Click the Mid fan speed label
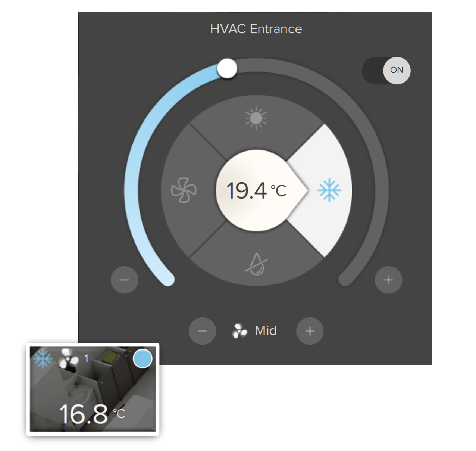476x451 pixels. click(266, 330)
